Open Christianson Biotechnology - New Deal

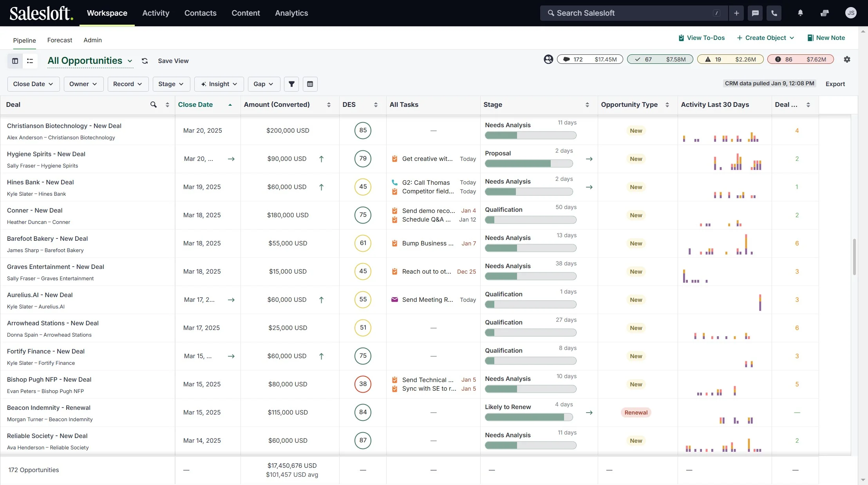click(64, 126)
